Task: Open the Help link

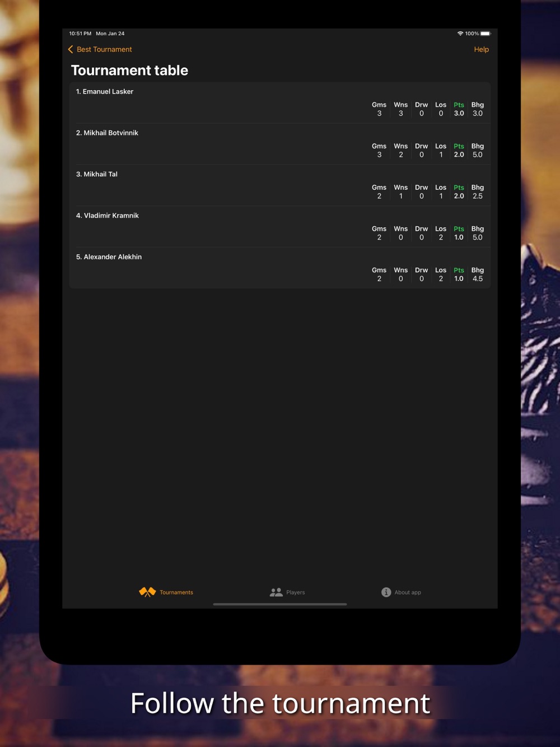Action: pyautogui.click(x=482, y=49)
